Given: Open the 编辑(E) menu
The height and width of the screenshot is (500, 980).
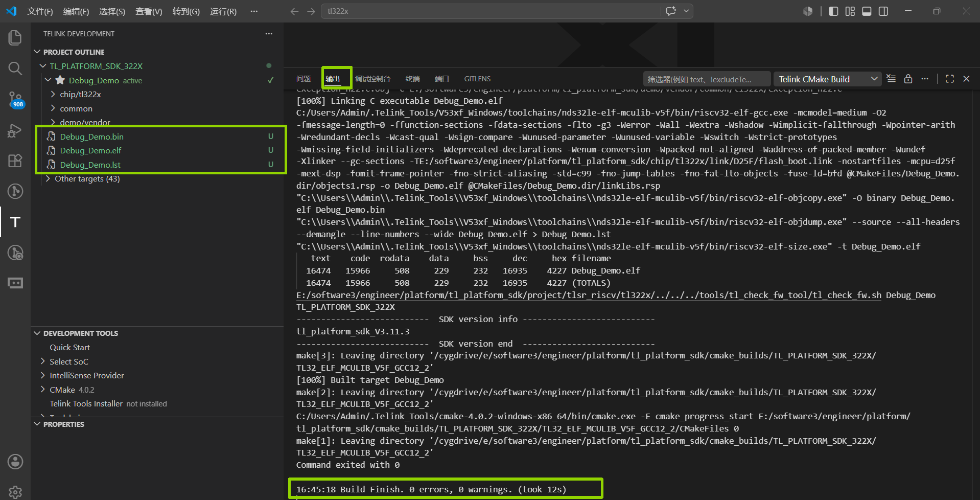Looking at the screenshot, I should [76, 11].
